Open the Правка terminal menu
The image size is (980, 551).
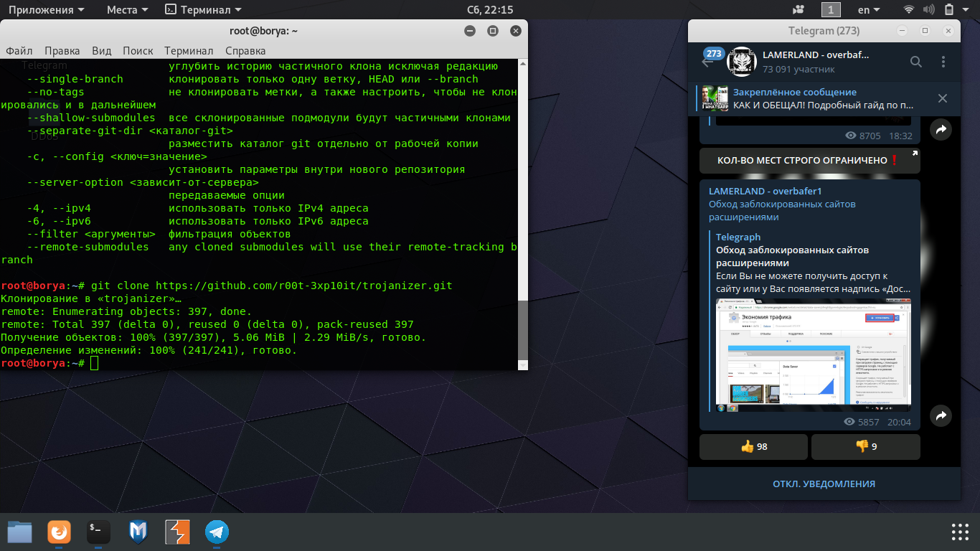tap(62, 51)
